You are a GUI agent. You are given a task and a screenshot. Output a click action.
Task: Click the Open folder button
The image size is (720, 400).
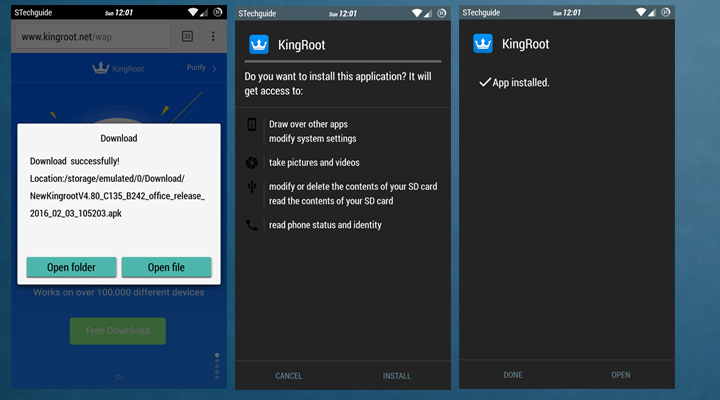(71, 267)
